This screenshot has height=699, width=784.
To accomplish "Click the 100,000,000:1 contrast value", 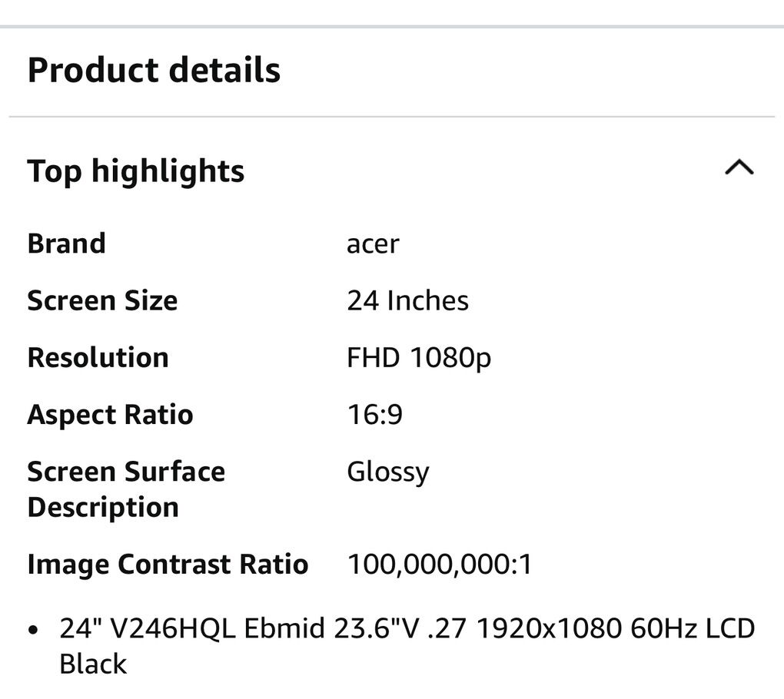I will click(x=440, y=565).
